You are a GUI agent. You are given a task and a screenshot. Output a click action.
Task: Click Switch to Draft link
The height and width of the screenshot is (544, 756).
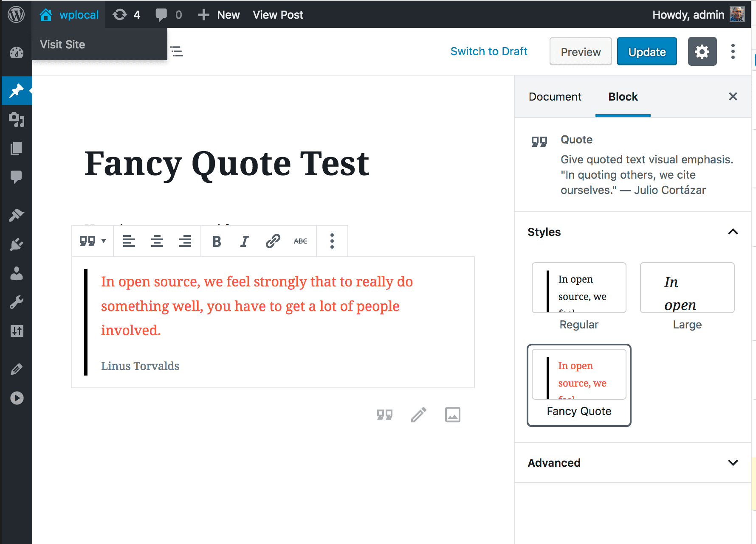(488, 51)
